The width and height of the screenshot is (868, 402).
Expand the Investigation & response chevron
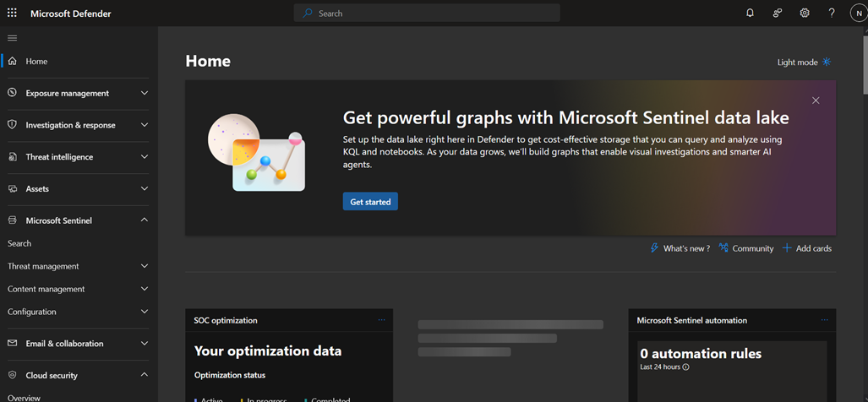145,125
